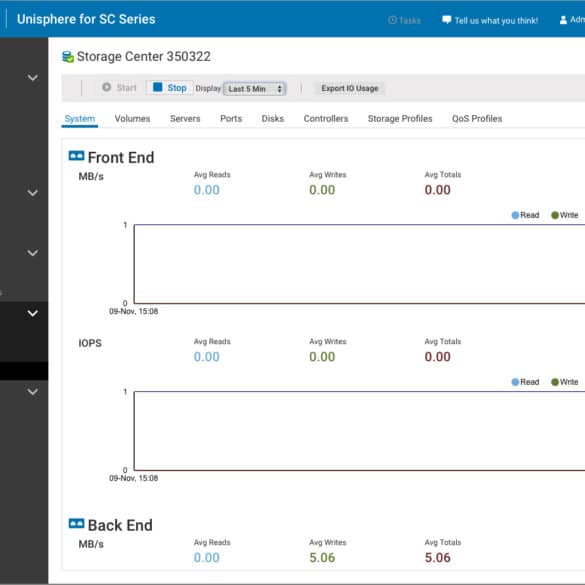This screenshot has height=585, width=585.
Task: Go to the Ports tab
Action: 231,119
